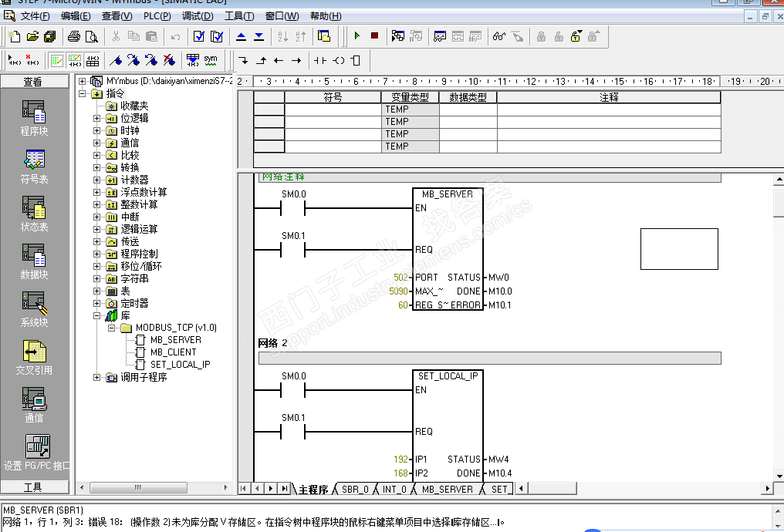This screenshot has height=532, width=784.
Task: Open 数据块 in the view bar
Action: coord(34,261)
